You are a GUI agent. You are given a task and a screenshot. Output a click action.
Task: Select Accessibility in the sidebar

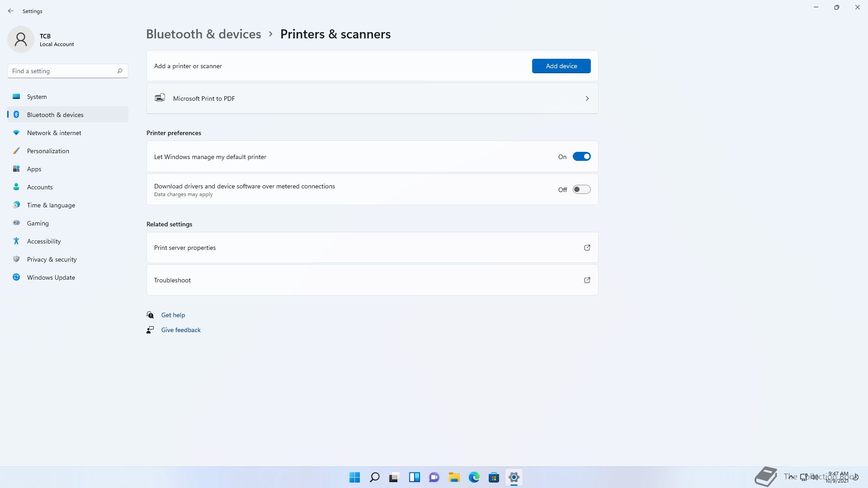tap(68, 241)
